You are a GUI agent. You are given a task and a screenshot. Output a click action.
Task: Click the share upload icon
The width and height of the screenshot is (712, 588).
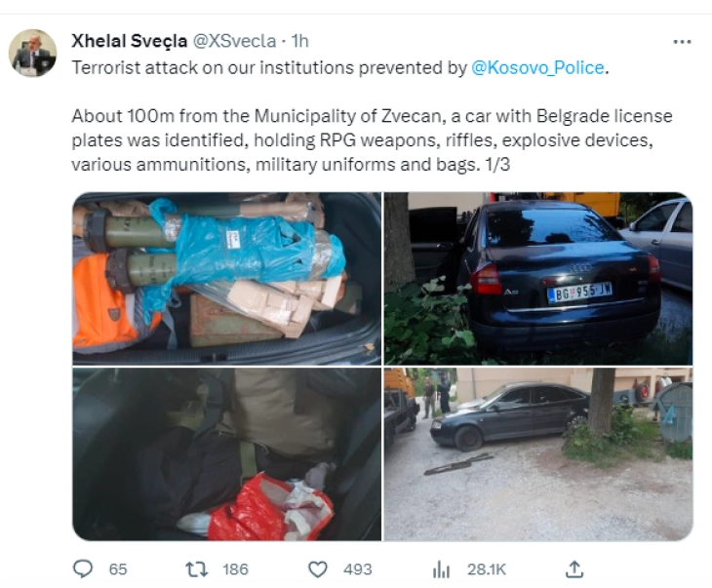574,568
